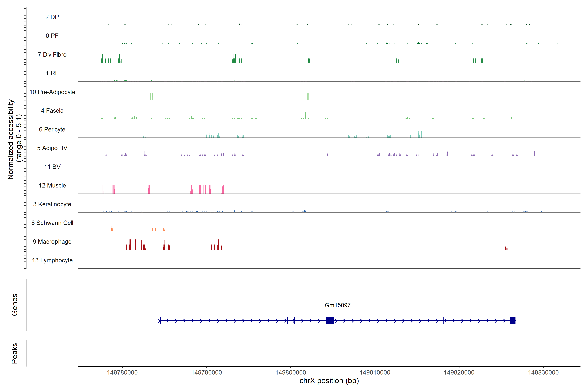Select the 9 Macrophage track label
Viewport: 588px width, 392px height.
click(52, 242)
